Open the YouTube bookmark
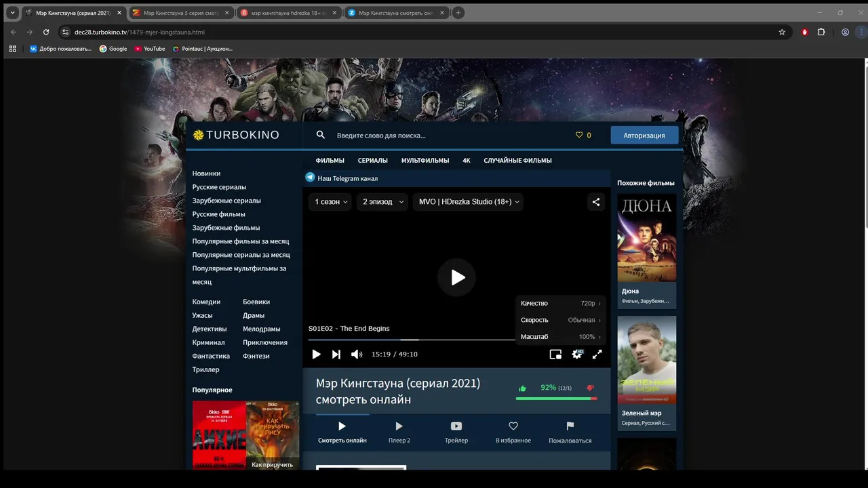This screenshot has height=488, width=868. (150, 49)
